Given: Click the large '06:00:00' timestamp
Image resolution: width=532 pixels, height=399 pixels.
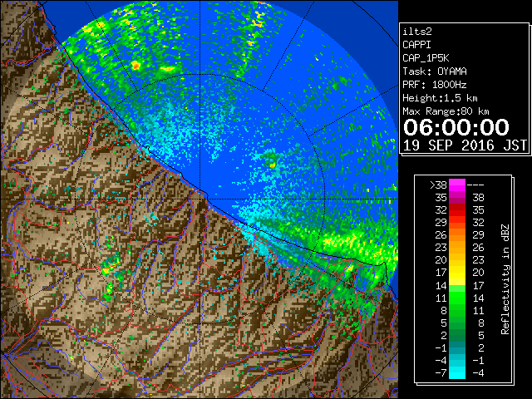Looking at the screenshot, I should pyautogui.click(x=456, y=127).
